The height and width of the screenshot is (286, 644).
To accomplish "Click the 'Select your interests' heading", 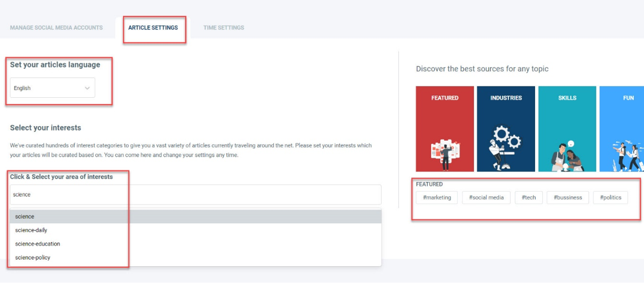I will 46,128.
